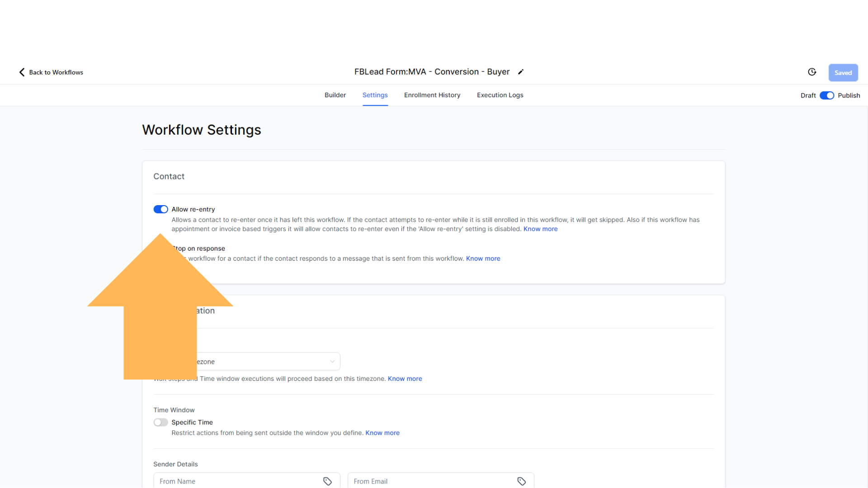
Task: Edit workflow name with pencil icon
Action: 521,72
